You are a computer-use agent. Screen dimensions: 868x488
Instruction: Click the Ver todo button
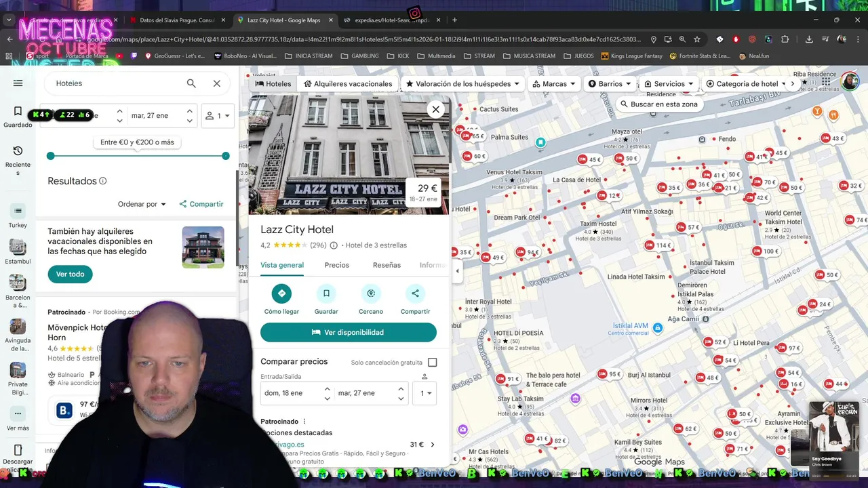pos(70,274)
